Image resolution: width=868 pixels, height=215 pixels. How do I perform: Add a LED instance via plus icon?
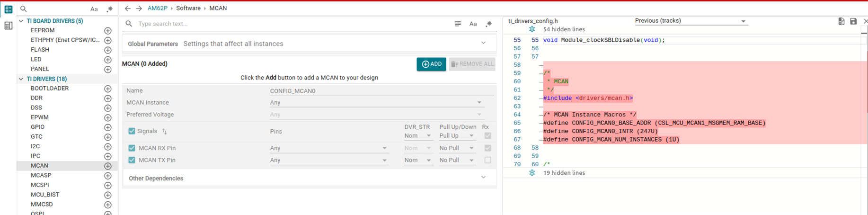(108, 60)
